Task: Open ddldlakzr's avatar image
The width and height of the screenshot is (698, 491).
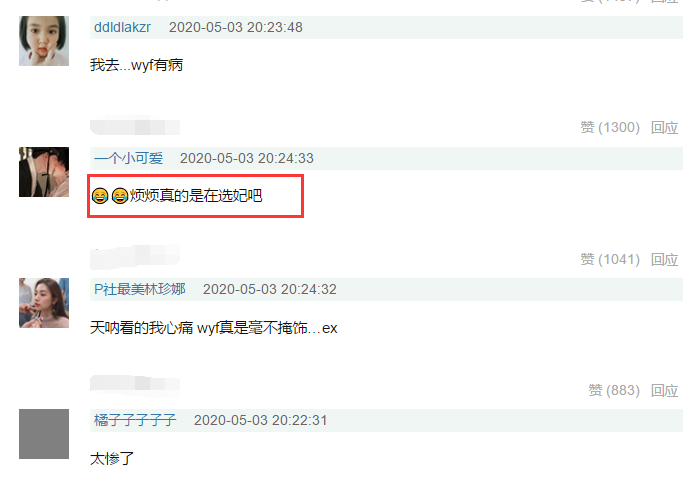Action: click(44, 41)
